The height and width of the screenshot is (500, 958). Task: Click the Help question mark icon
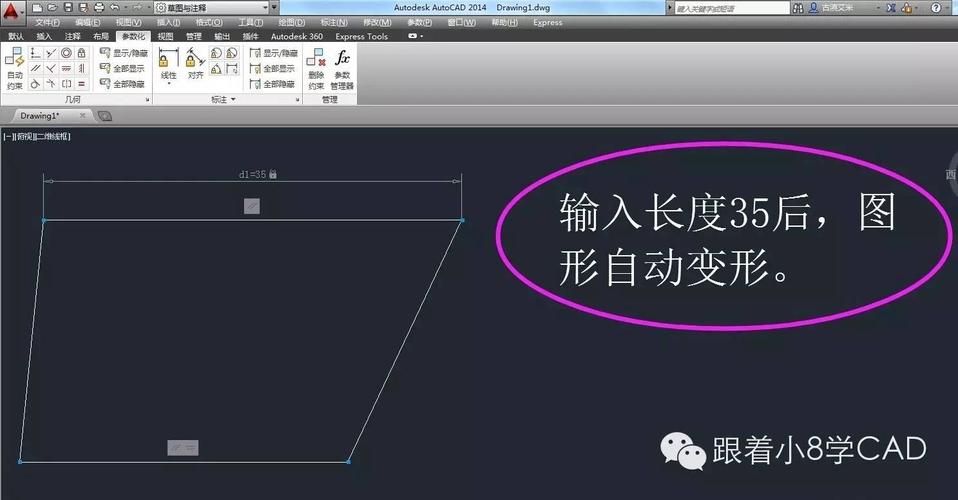[x=936, y=8]
